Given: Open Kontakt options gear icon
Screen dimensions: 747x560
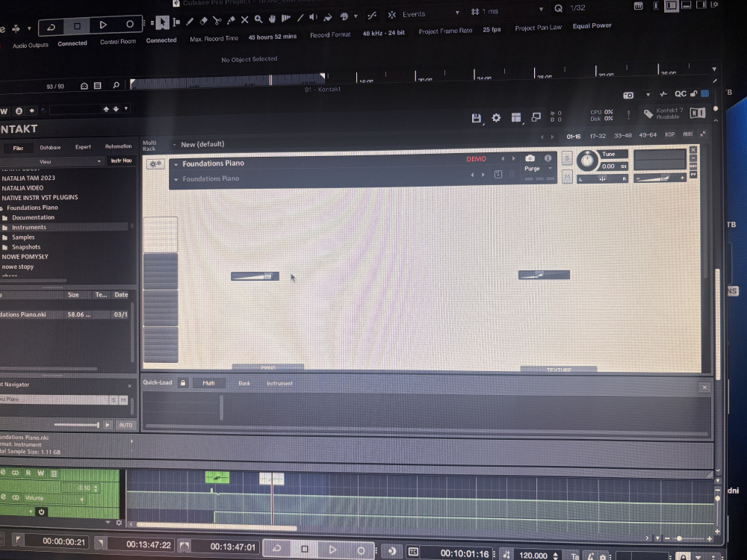Looking at the screenshot, I should click(496, 117).
